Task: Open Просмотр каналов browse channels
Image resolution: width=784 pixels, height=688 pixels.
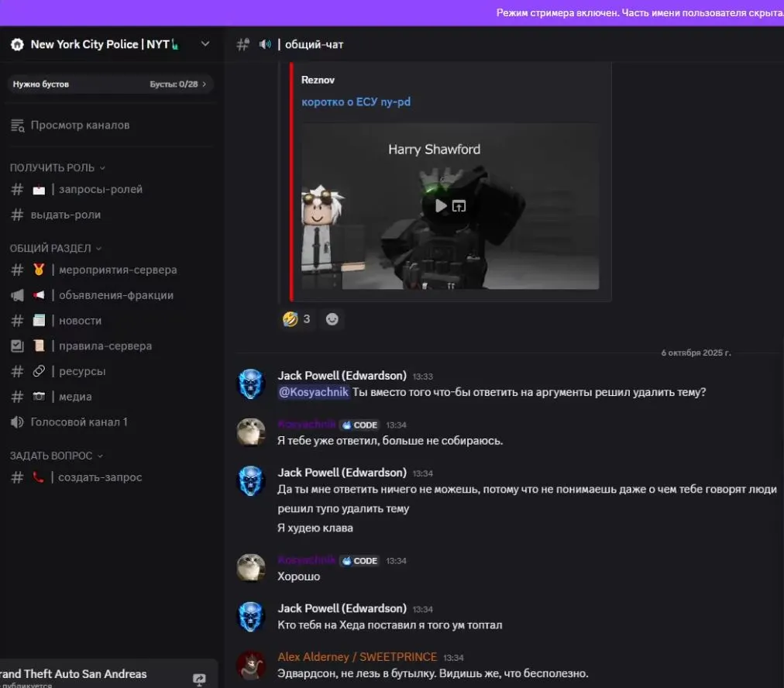Action: (80, 125)
